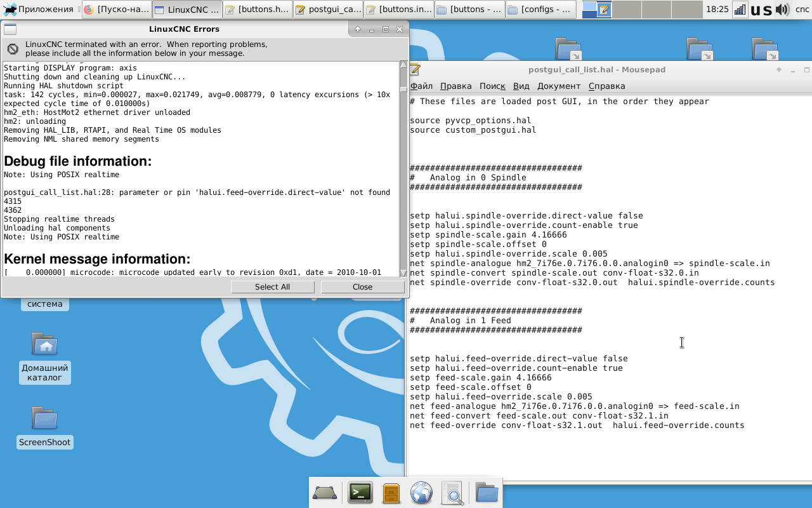The width and height of the screenshot is (812, 508).
Task: Switch to the buttons.h... Mousepad taskbar button
Action: 258,10
